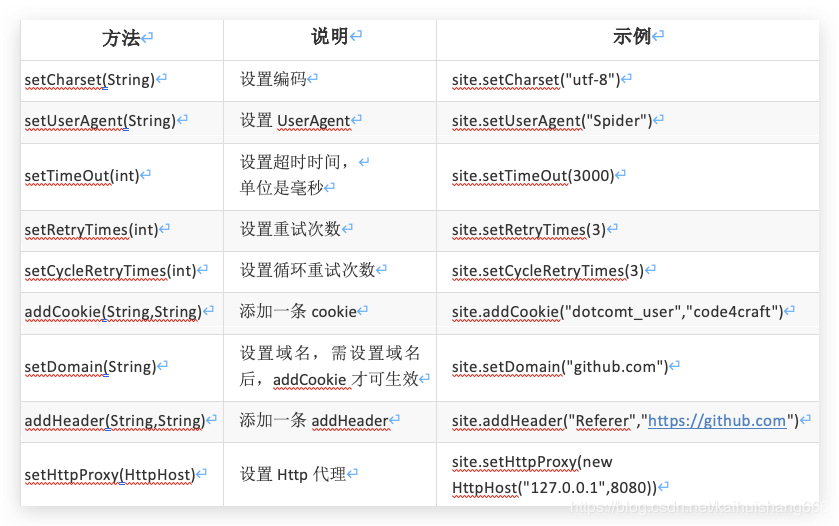Click the setRetryTimes(int) method text
This screenshot has width=839, height=526.
pyautogui.click(x=91, y=230)
